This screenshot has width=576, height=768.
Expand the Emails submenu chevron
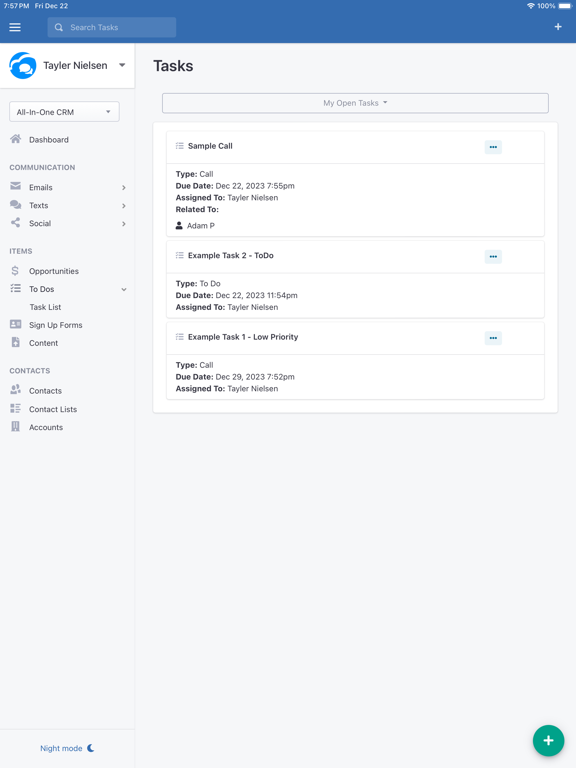coord(124,188)
